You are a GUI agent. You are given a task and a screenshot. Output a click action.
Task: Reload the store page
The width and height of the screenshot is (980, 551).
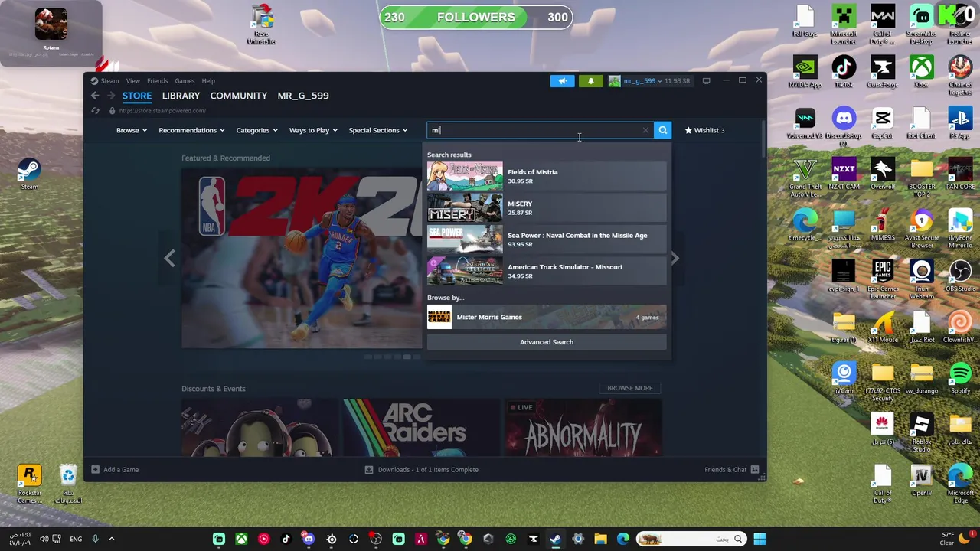[95, 111]
